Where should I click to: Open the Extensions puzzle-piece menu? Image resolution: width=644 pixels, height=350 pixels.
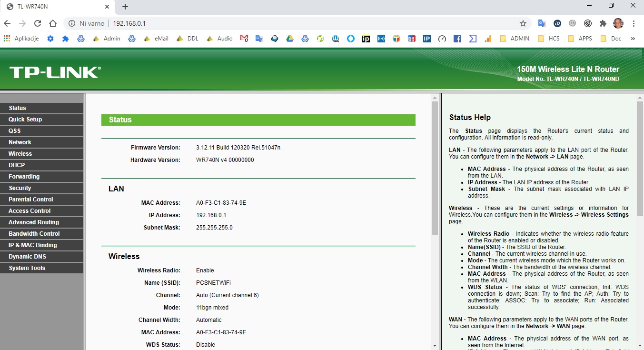click(603, 23)
